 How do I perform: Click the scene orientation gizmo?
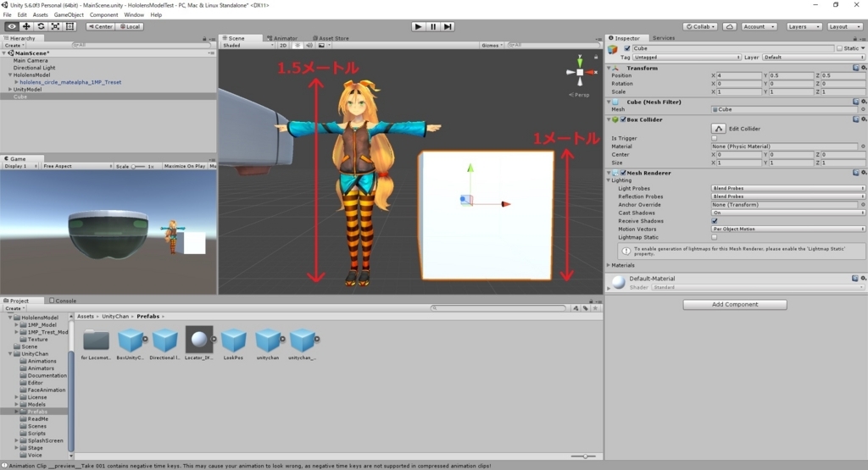pyautogui.click(x=580, y=72)
